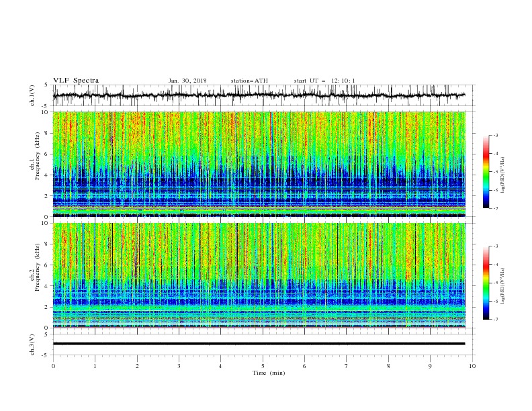Select the date text "Jan. 30, 2018"
The height and width of the screenshot is (411, 532).
[x=187, y=81]
